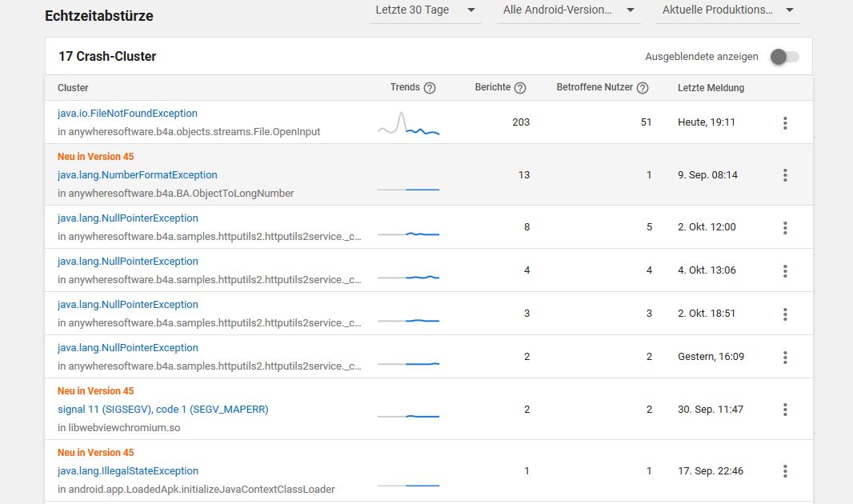Open Aktuelle Produktions dropdown
The image size is (853, 504).
tap(727, 10)
